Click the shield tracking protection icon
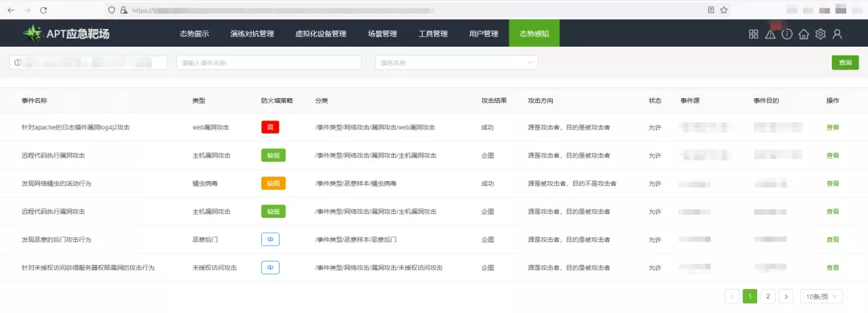 pos(112,10)
